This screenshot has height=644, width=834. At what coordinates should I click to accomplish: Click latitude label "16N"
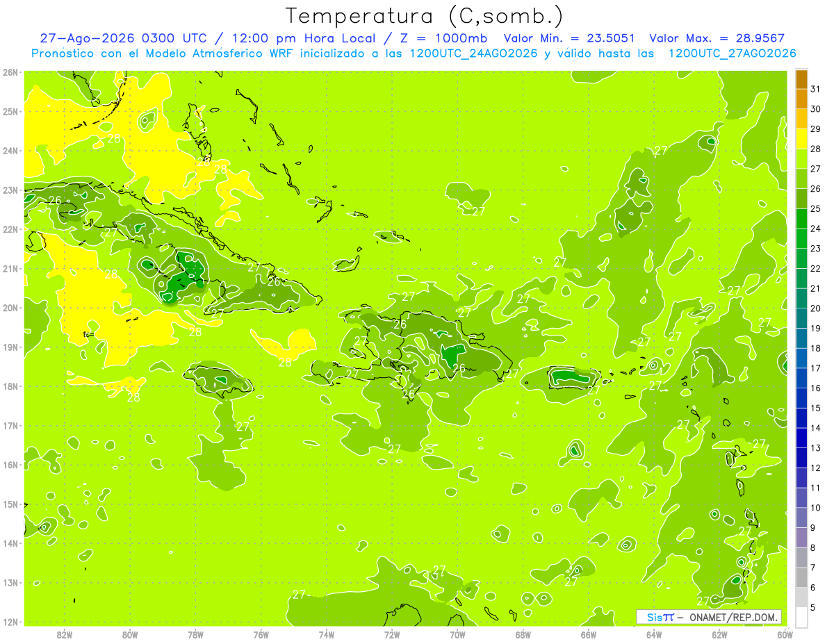[10, 465]
